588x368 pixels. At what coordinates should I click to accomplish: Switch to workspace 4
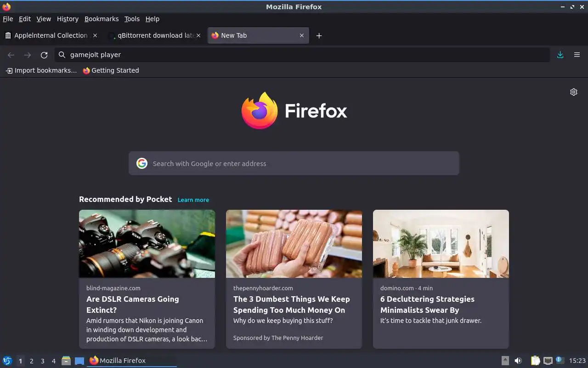click(x=53, y=361)
